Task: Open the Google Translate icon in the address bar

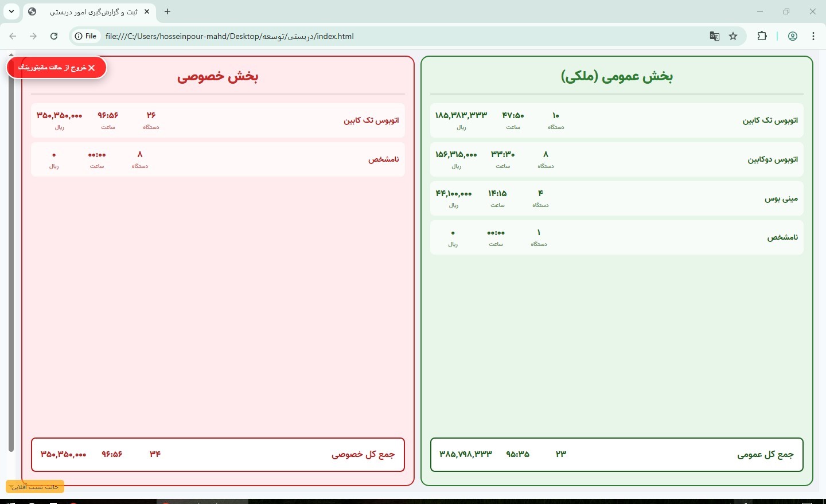Action: point(714,36)
